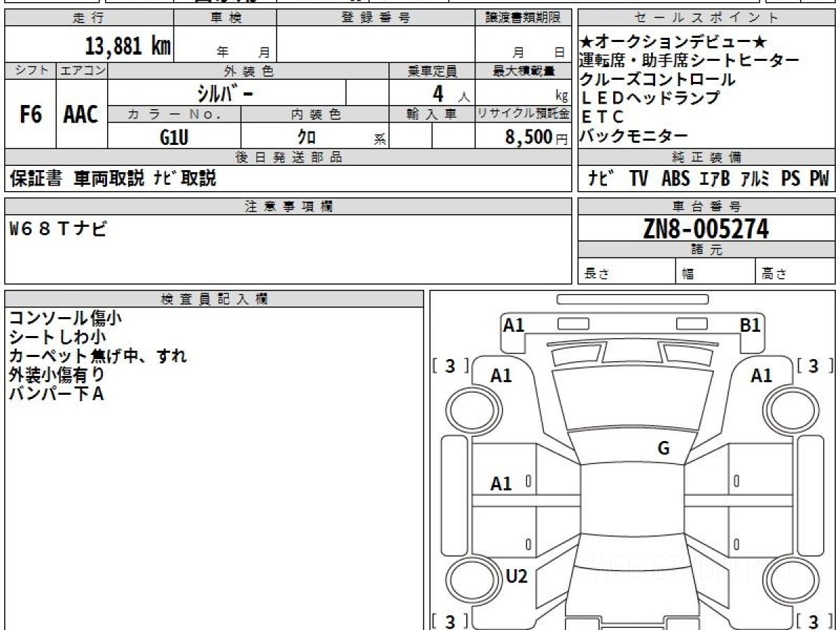Select the recycle deposit 8,500円
Screen dimensions: 840x630
click(x=536, y=137)
